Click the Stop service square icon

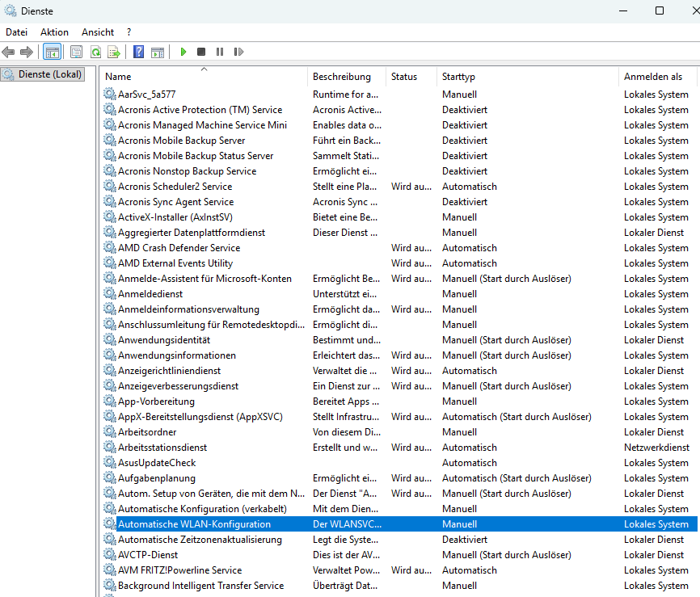(201, 52)
